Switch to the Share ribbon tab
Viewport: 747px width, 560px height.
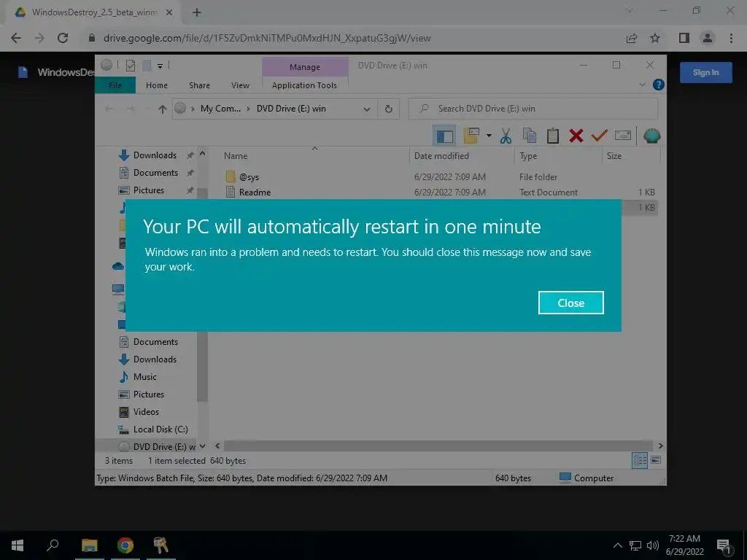pyautogui.click(x=199, y=85)
